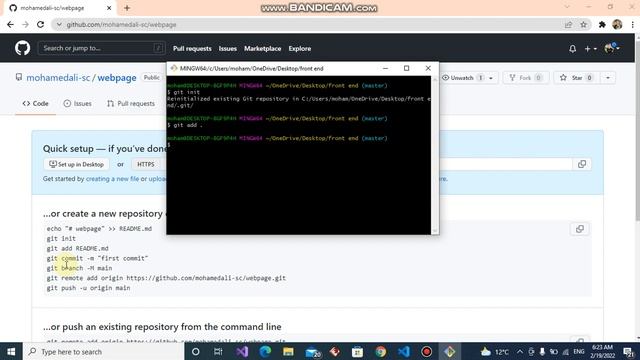Open the creating a new file link
The width and height of the screenshot is (640, 360).
coord(112,179)
